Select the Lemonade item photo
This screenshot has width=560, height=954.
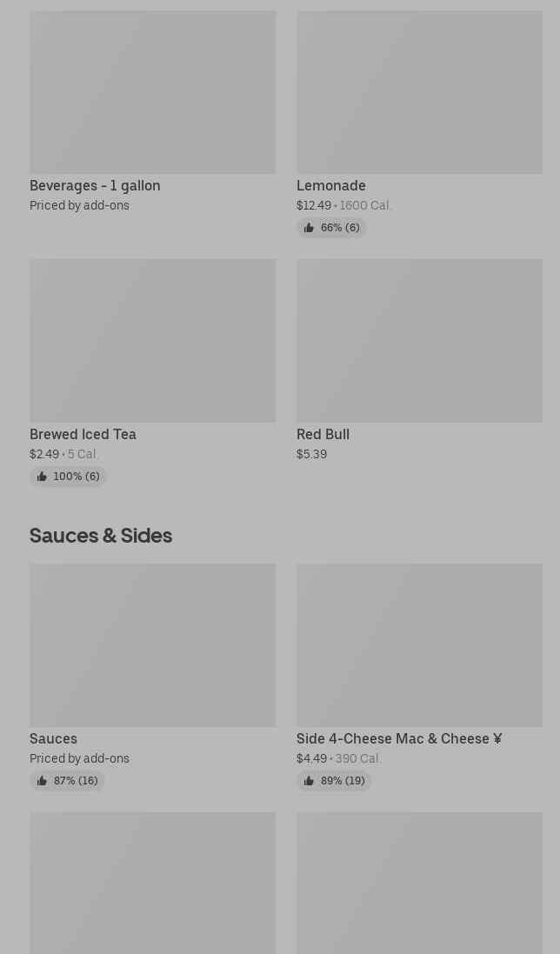pyautogui.click(x=419, y=92)
